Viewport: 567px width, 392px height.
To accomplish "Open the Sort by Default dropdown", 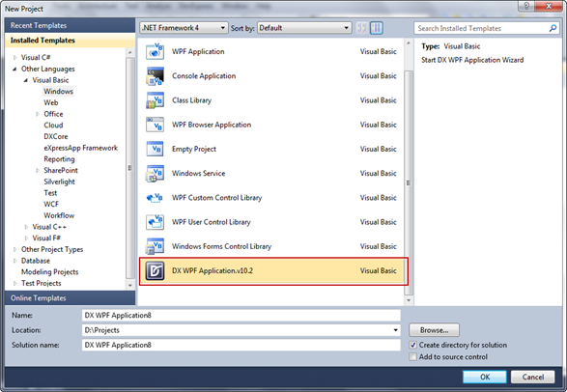I will tap(304, 28).
